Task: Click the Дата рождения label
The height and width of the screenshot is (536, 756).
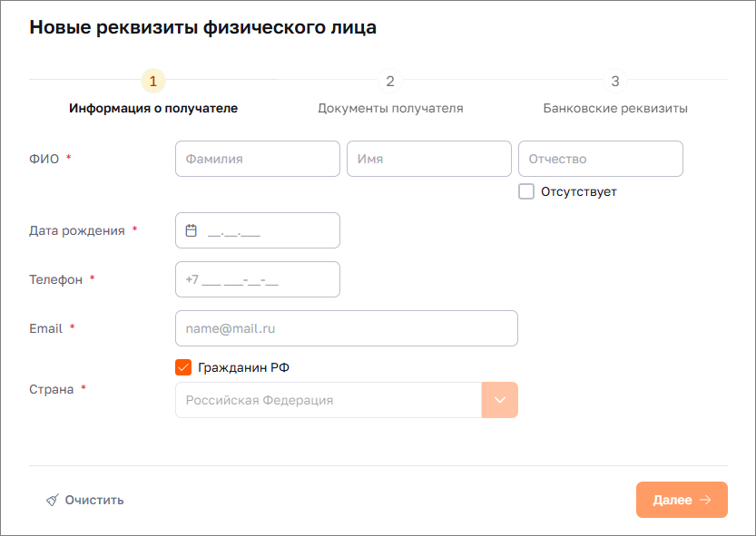Action: [77, 231]
